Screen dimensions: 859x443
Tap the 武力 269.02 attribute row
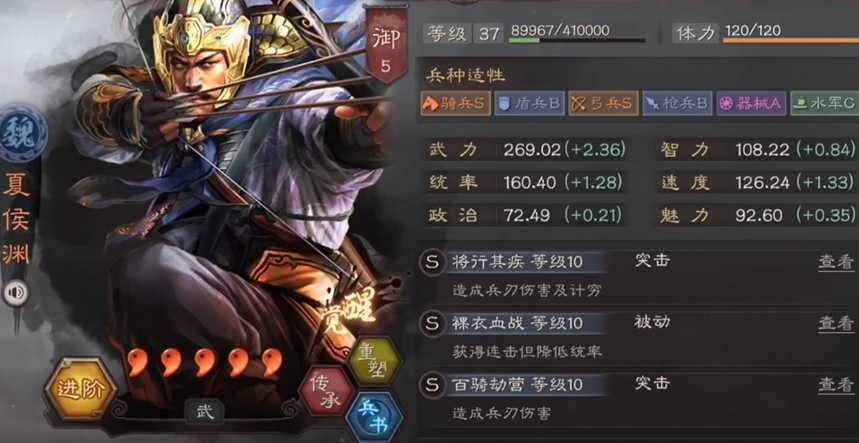(x=526, y=150)
